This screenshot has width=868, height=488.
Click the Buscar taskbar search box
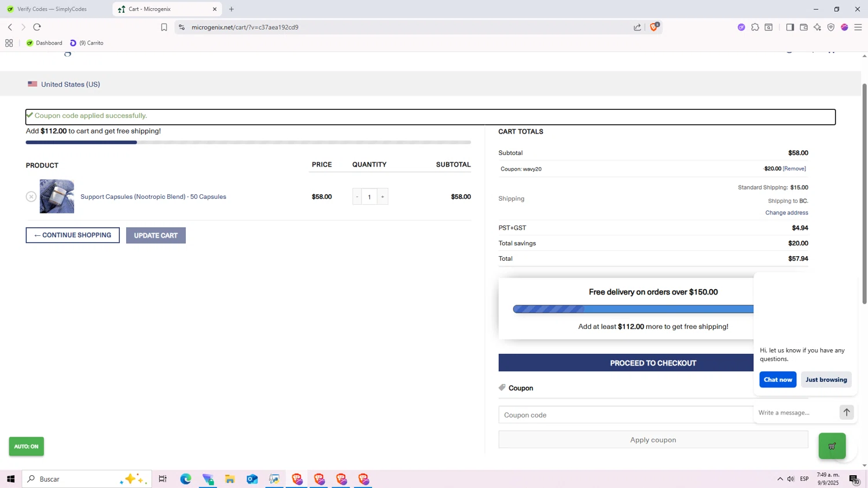click(x=87, y=479)
